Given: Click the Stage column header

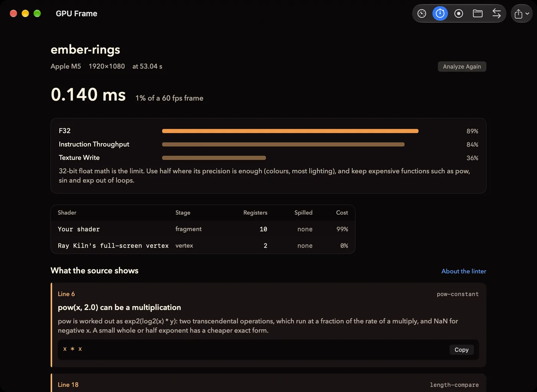Looking at the screenshot, I should click(183, 213).
